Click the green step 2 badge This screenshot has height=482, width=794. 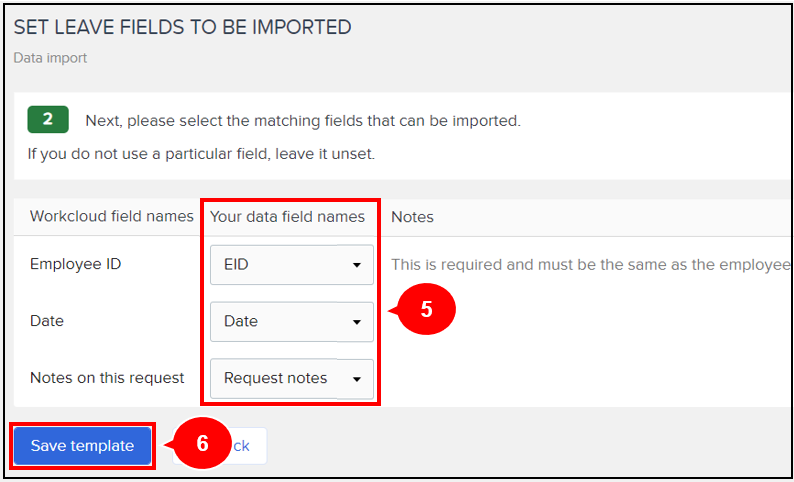tap(48, 119)
